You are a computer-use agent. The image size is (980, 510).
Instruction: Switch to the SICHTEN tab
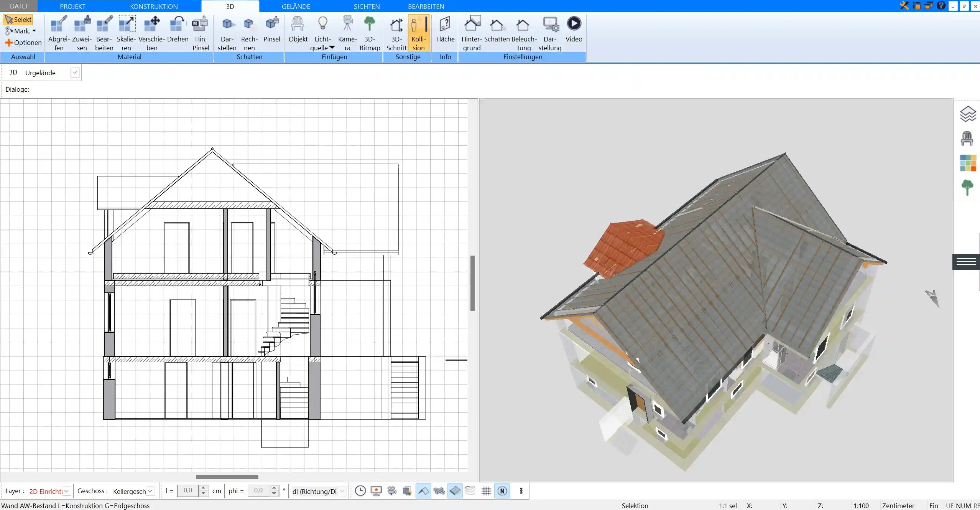coord(367,6)
